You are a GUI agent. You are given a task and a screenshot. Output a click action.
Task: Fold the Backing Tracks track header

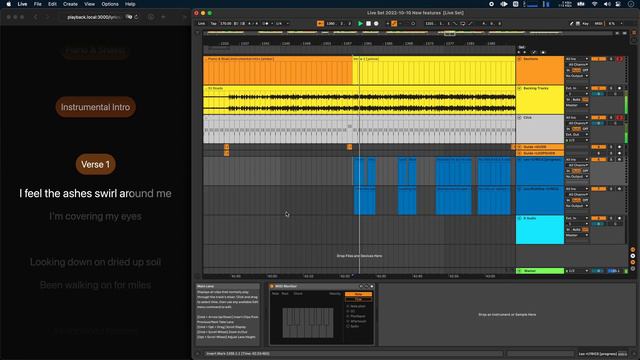(x=519, y=88)
